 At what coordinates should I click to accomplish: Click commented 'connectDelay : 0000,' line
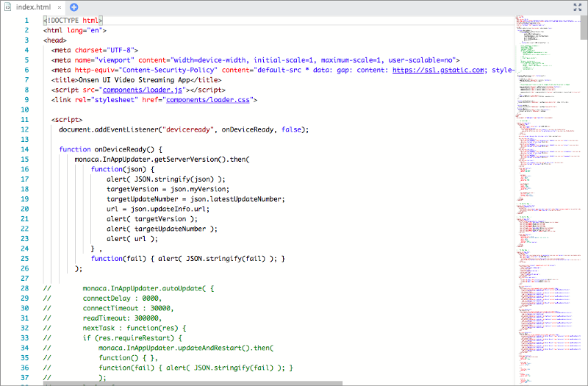pos(122,299)
